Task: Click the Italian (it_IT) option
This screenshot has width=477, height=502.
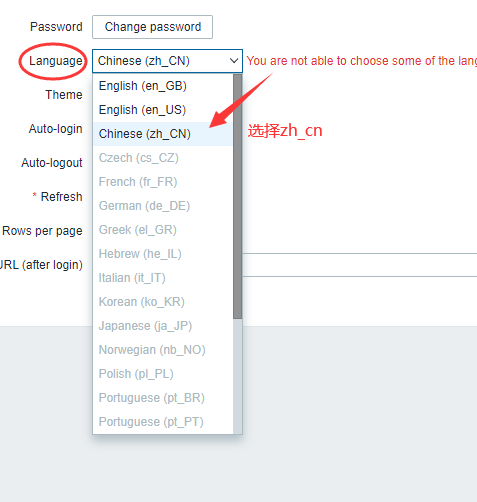Action: 163,278
